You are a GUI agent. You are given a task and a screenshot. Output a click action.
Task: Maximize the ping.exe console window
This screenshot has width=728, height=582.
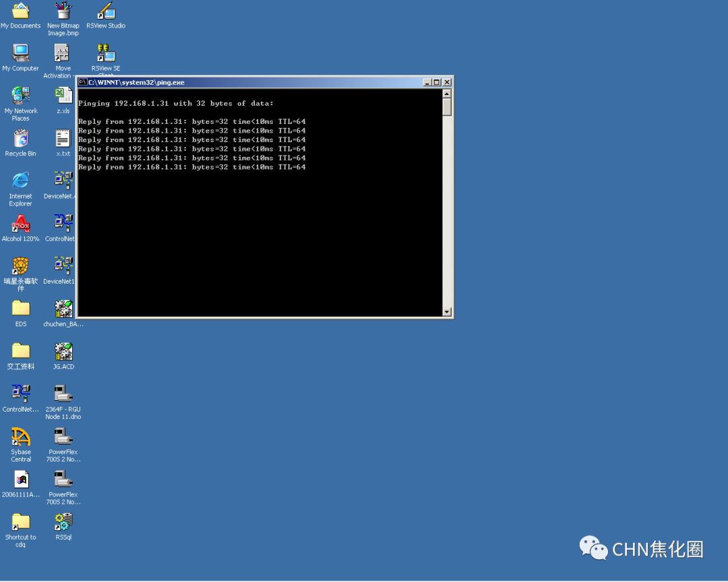[x=436, y=82]
